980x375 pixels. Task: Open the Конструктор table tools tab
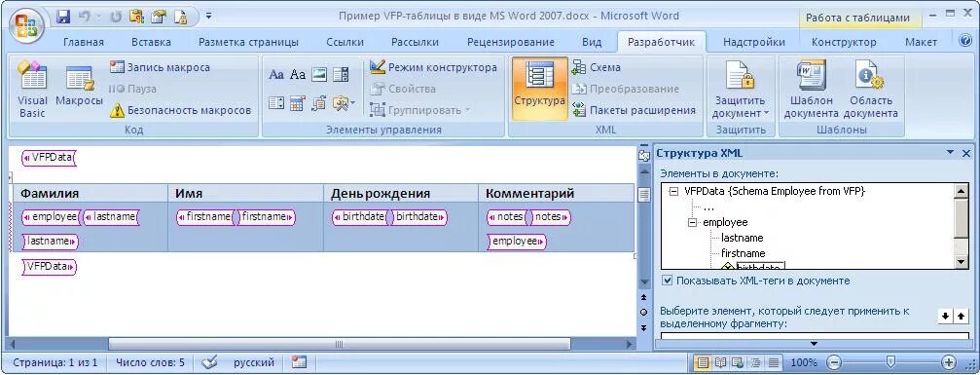[844, 43]
